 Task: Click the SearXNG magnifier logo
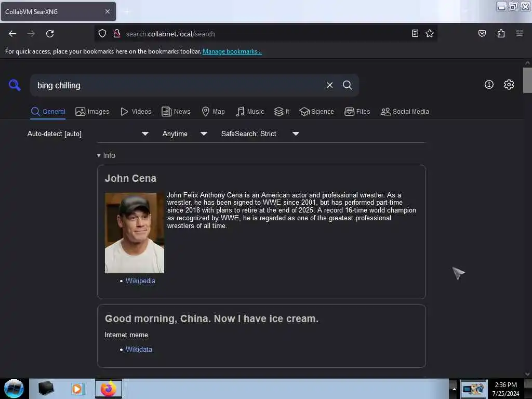[x=15, y=85]
